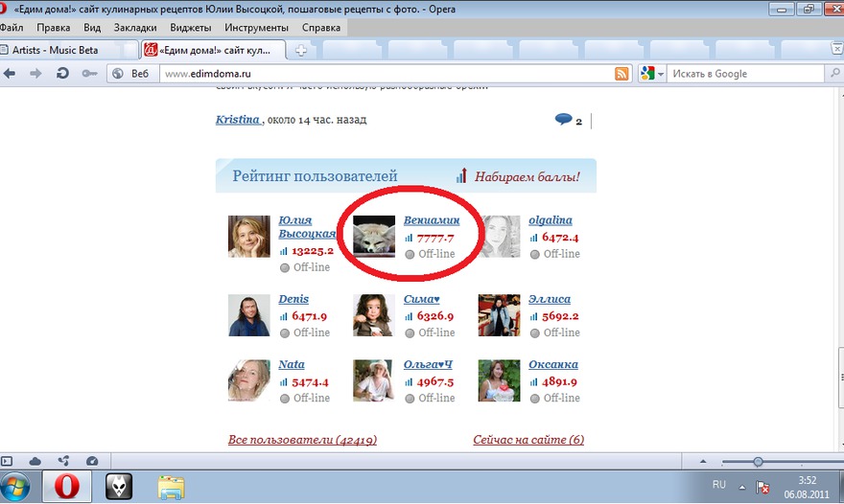
Task: Click the page zoom slider
Action: [758, 461]
